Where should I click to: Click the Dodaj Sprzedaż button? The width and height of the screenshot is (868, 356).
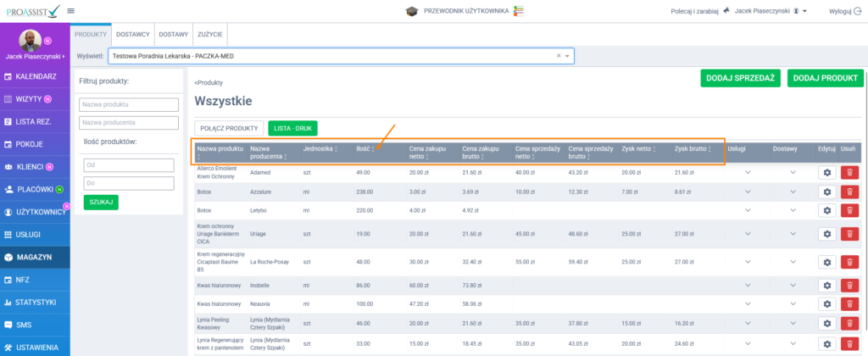point(740,78)
